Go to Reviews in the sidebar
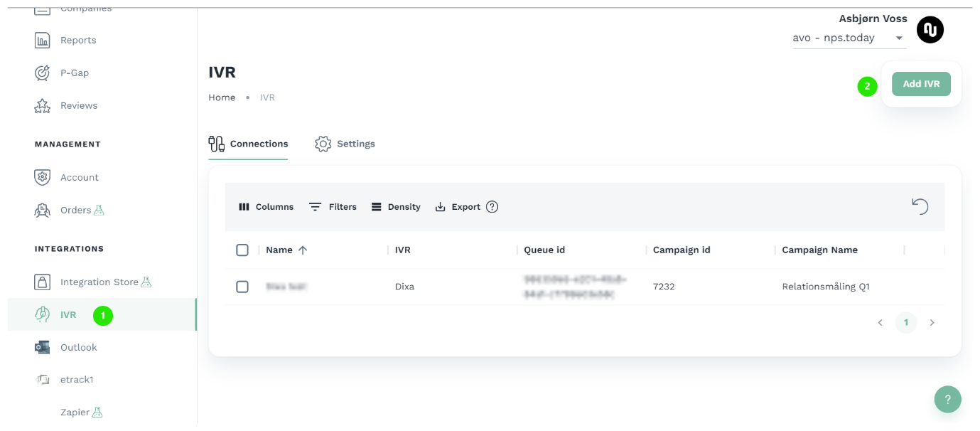The width and height of the screenshot is (980, 431). pyautogui.click(x=78, y=106)
